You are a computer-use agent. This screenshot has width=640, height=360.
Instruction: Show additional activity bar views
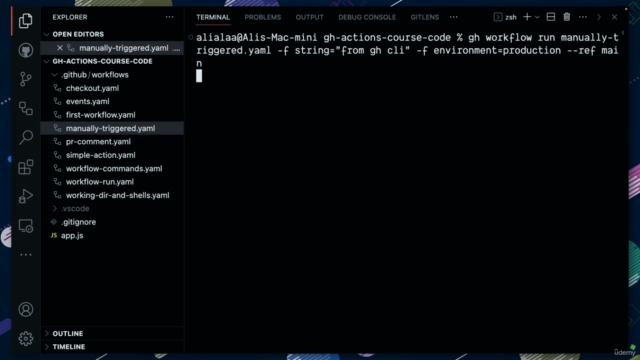pyautogui.click(x=25, y=255)
